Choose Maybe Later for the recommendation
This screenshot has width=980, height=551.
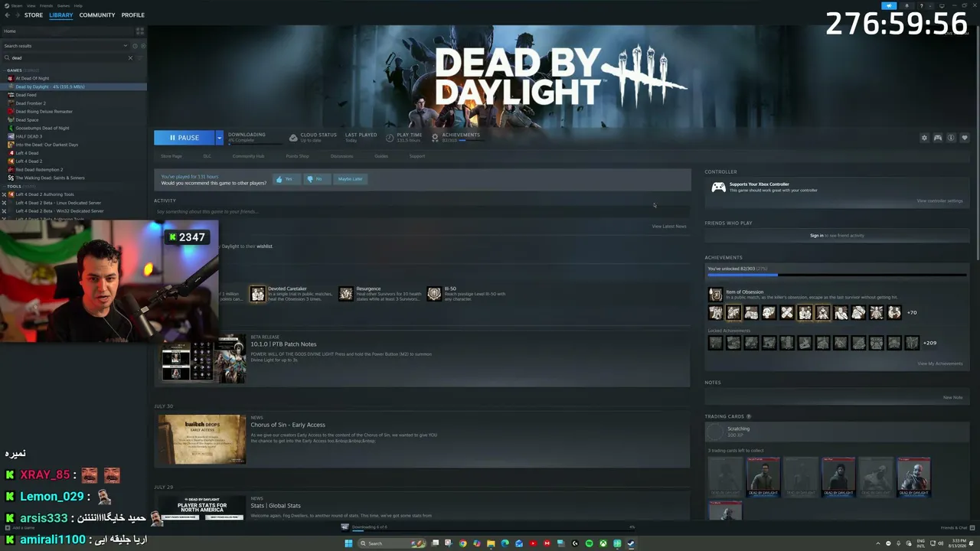point(350,179)
